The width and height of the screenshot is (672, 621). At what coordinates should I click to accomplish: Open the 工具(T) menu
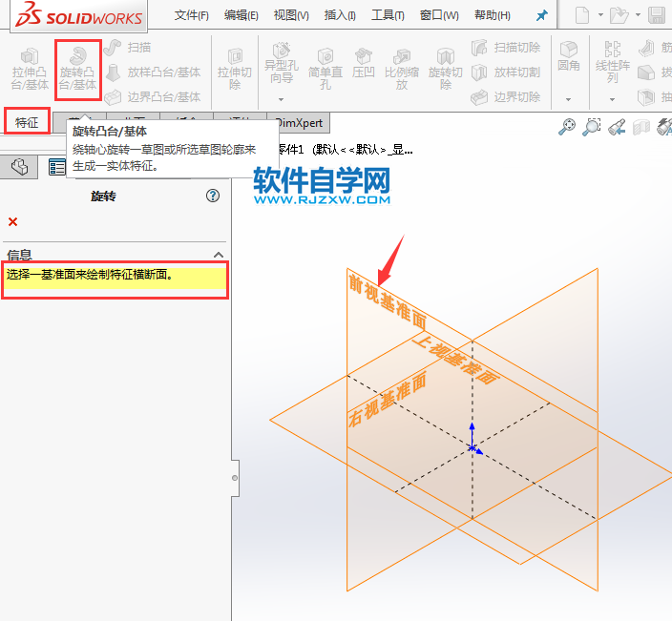tap(388, 15)
